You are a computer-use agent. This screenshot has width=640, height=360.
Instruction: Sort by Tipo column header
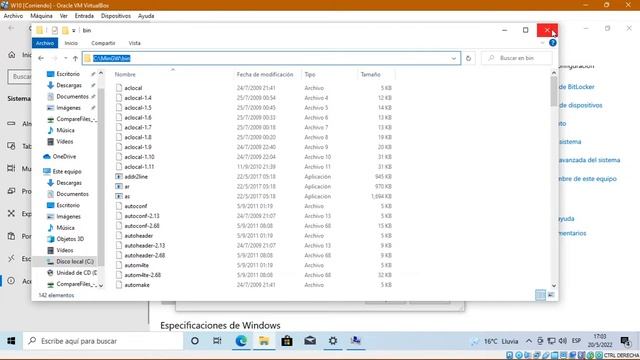(310, 75)
